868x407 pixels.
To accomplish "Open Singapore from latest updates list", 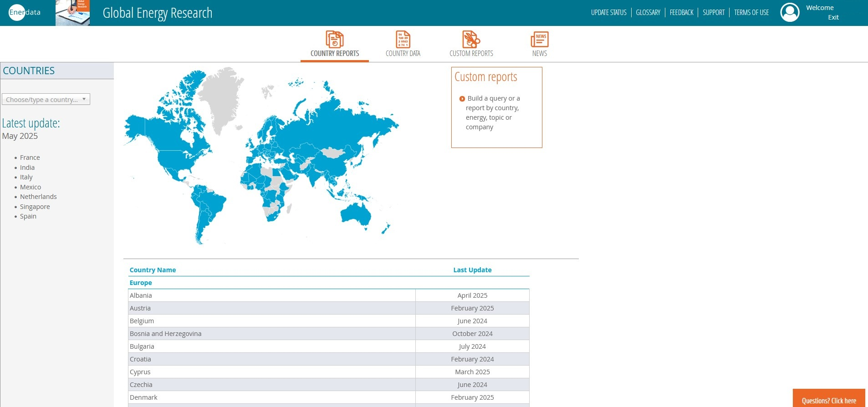I will coord(35,207).
